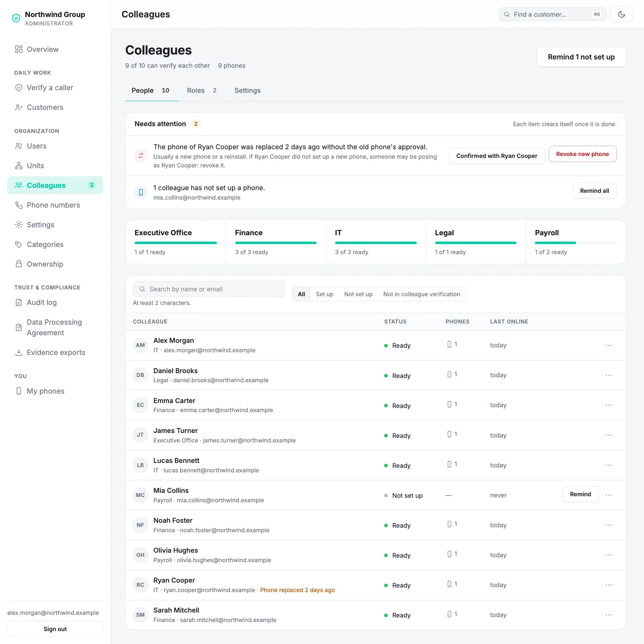Open sidebar Settings with the gear icon
The width and height of the screenshot is (644, 644).
click(x=55, y=225)
